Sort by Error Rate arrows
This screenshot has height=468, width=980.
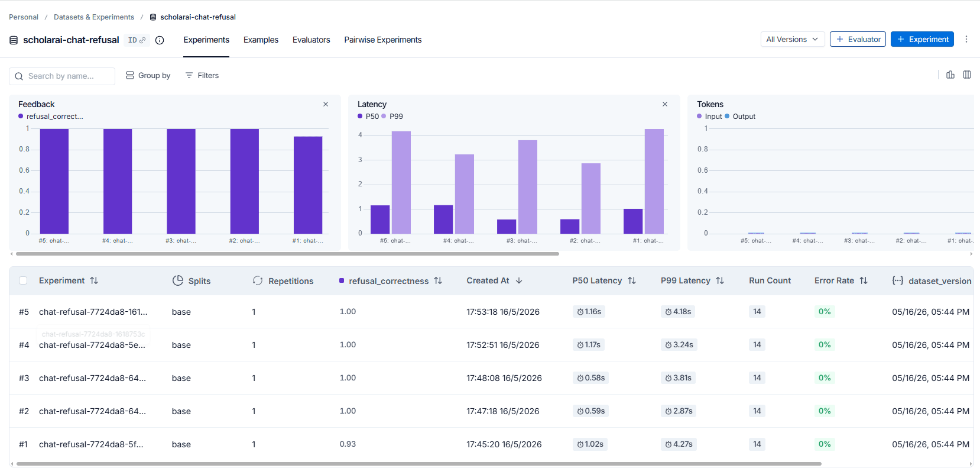(864, 280)
